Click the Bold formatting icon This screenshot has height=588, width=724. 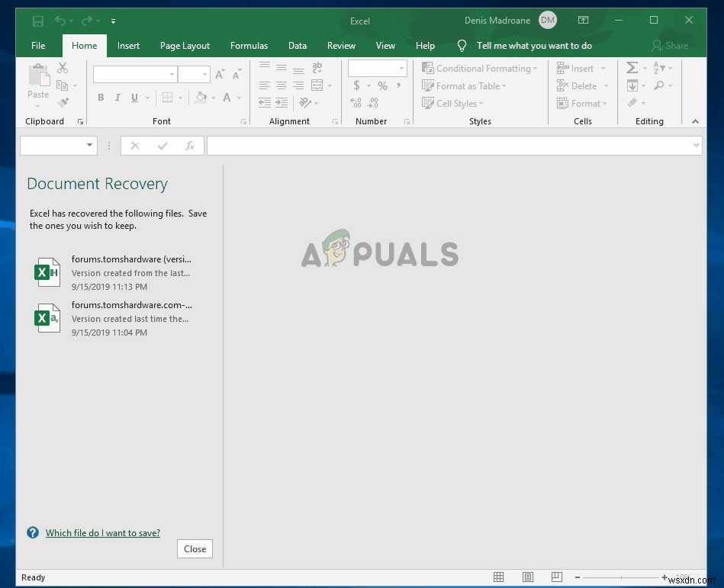click(x=101, y=98)
